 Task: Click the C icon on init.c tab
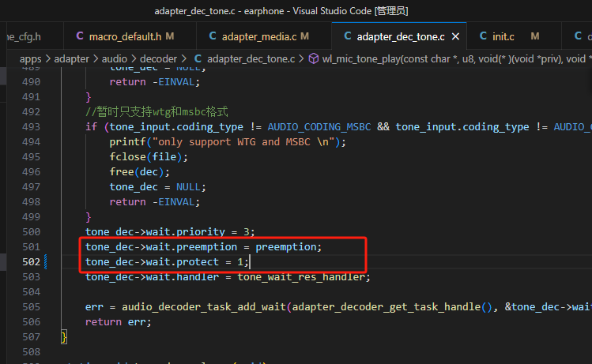point(483,36)
